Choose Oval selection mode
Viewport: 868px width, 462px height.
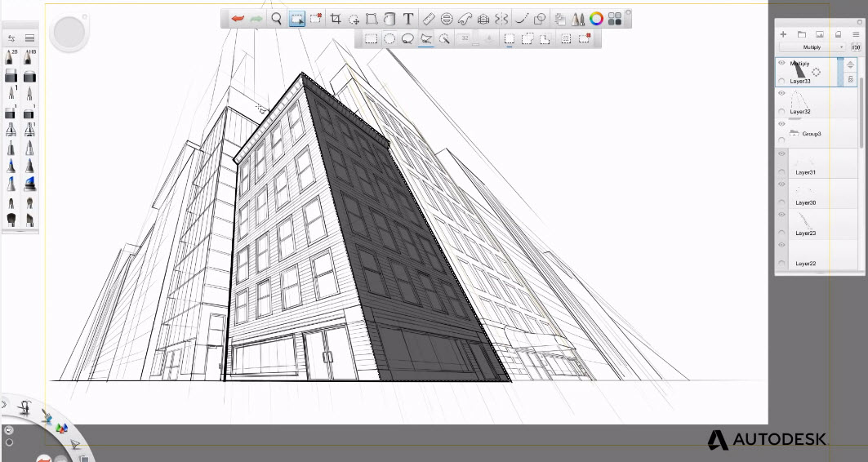pyautogui.click(x=389, y=38)
